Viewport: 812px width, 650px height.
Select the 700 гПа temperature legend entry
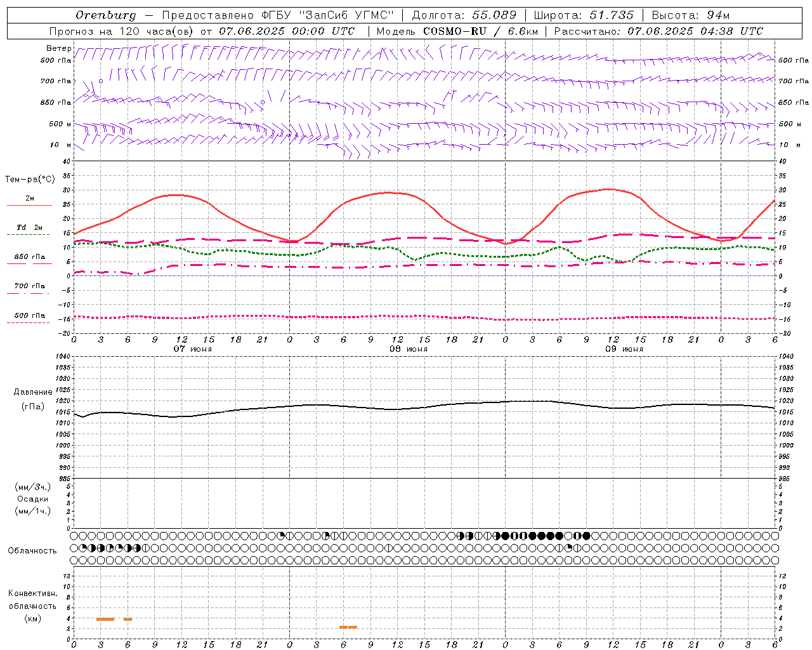click(x=30, y=286)
